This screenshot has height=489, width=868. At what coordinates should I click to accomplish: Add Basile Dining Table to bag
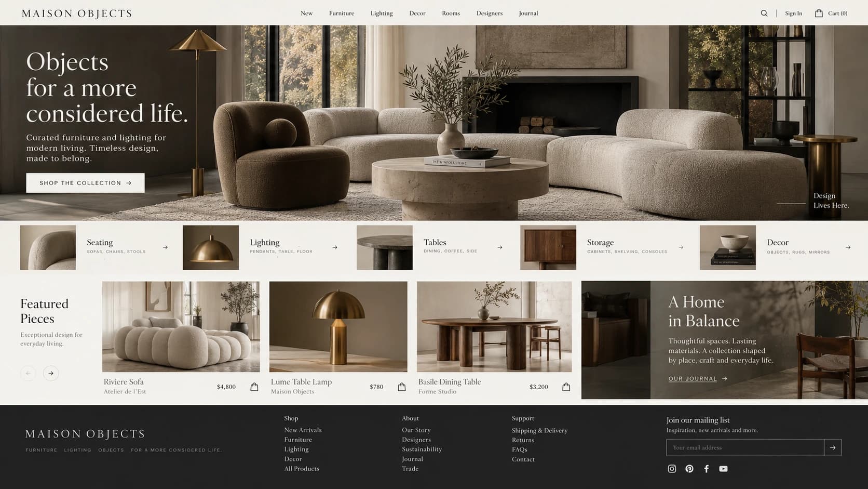[566, 387]
